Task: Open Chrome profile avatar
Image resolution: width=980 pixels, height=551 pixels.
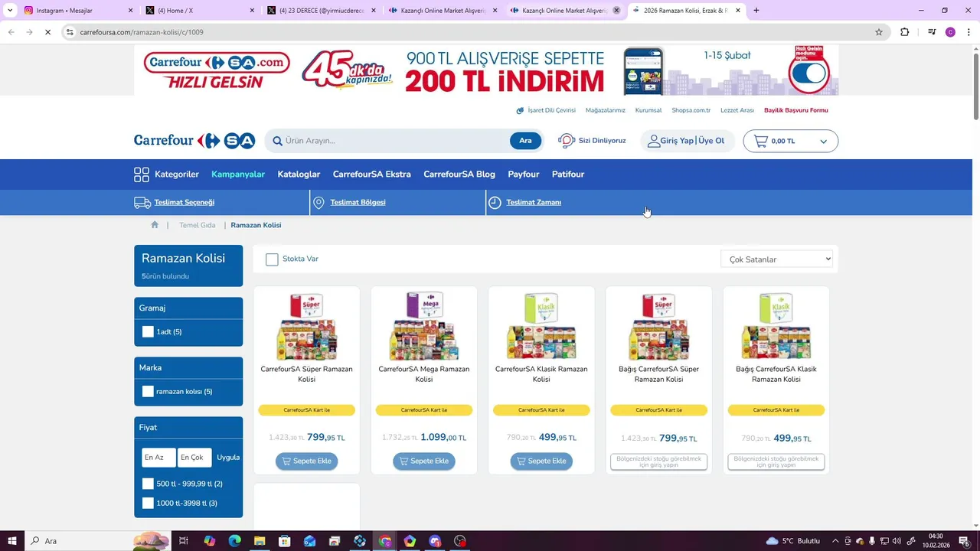Action: click(950, 32)
